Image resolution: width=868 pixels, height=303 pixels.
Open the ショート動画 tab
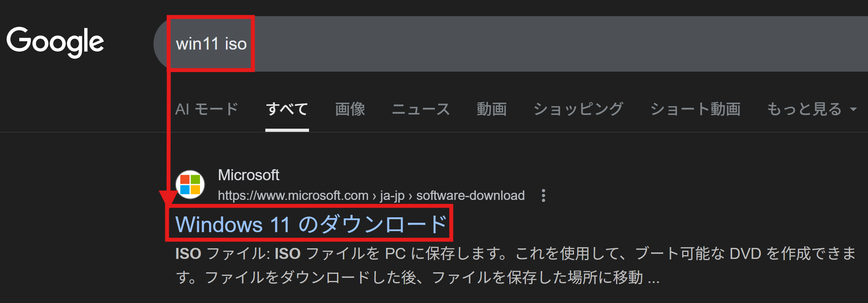(695, 109)
